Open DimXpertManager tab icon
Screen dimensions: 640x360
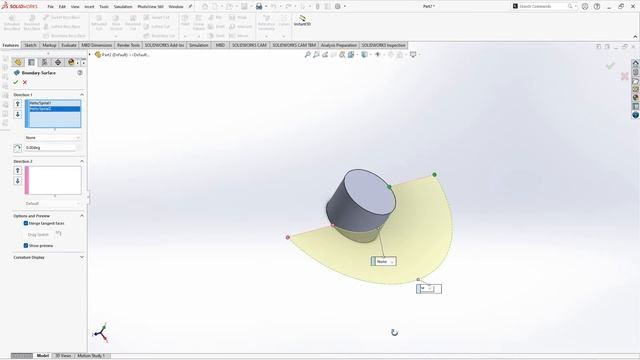coord(58,62)
